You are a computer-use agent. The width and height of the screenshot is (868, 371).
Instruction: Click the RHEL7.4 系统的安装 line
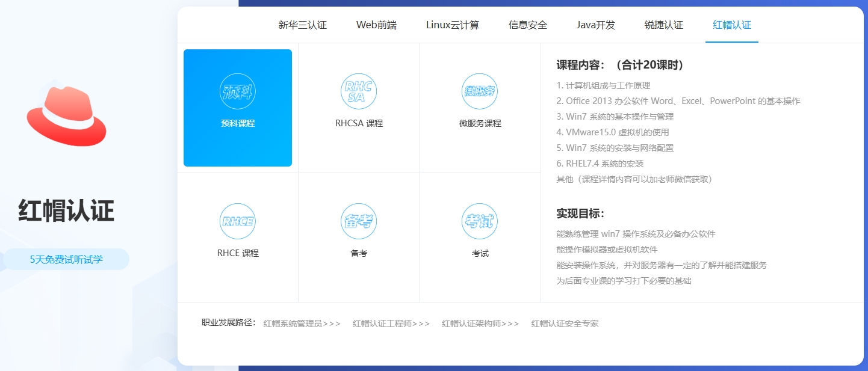point(600,164)
